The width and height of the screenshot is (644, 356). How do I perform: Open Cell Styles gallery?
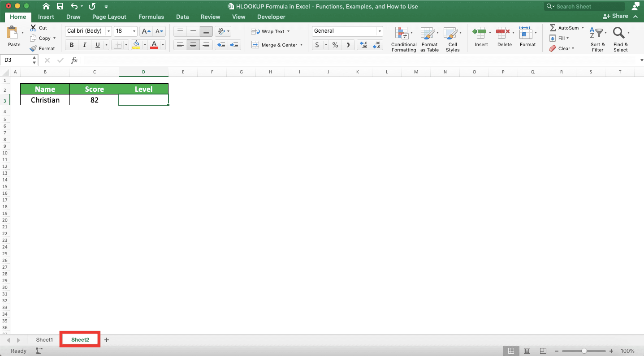click(x=453, y=39)
